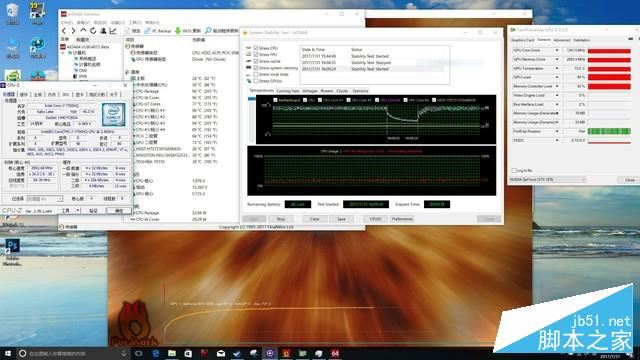Screen dimensions: 640x360
Task: Click the CPU-Z validate button
Action: [x=93, y=211]
